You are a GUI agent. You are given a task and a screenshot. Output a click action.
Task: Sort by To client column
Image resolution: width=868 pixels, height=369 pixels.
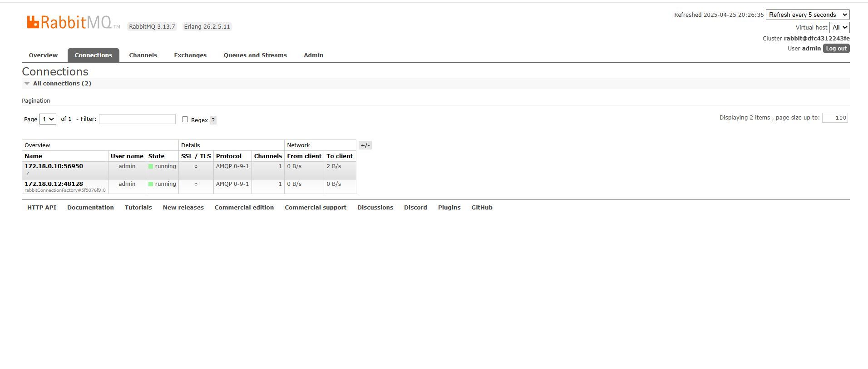(340, 156)
